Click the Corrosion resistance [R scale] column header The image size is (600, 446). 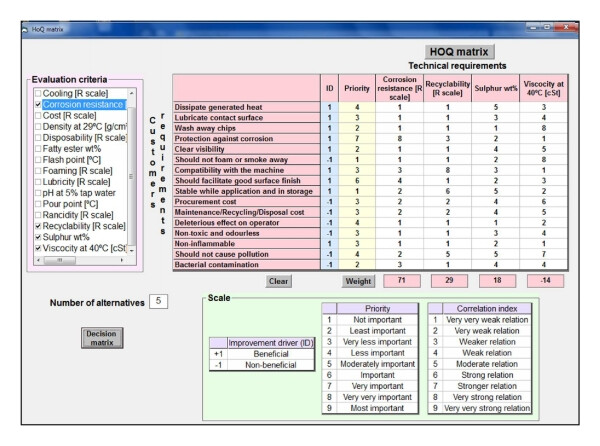point(399,88)
